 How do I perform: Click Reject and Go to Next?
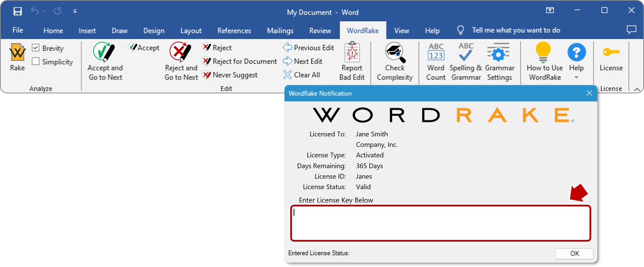click(x=181, y=61)
